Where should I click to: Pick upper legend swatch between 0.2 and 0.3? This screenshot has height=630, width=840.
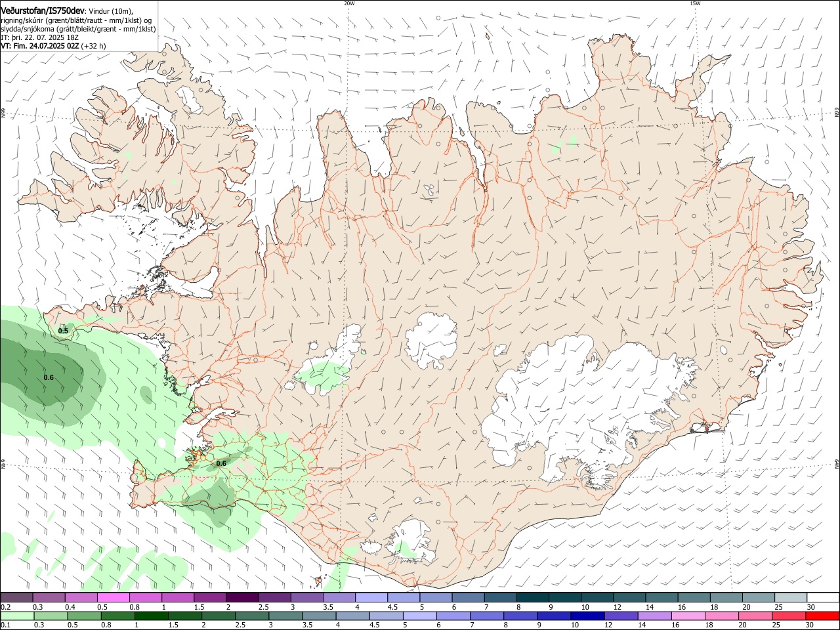coord(17,598)
